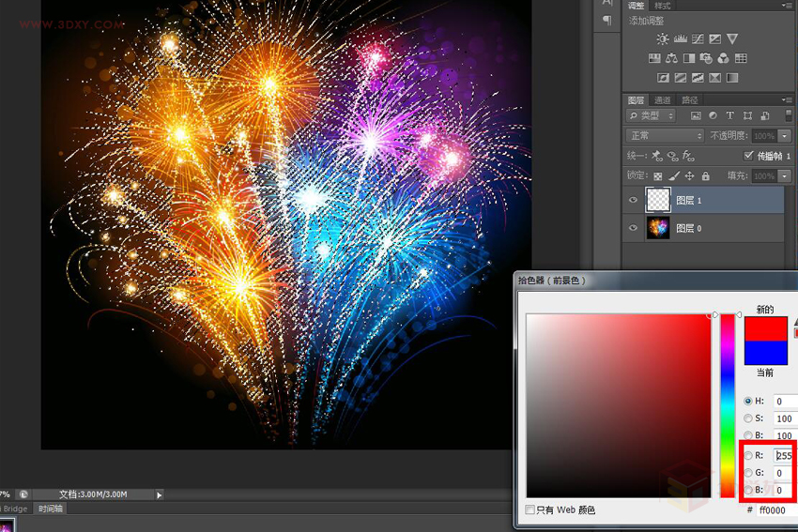The width and height of the screenshot is (798, 532).
Task: Open the 不透明度 opacity slider arrow
Action: click(x=784, y=135)
